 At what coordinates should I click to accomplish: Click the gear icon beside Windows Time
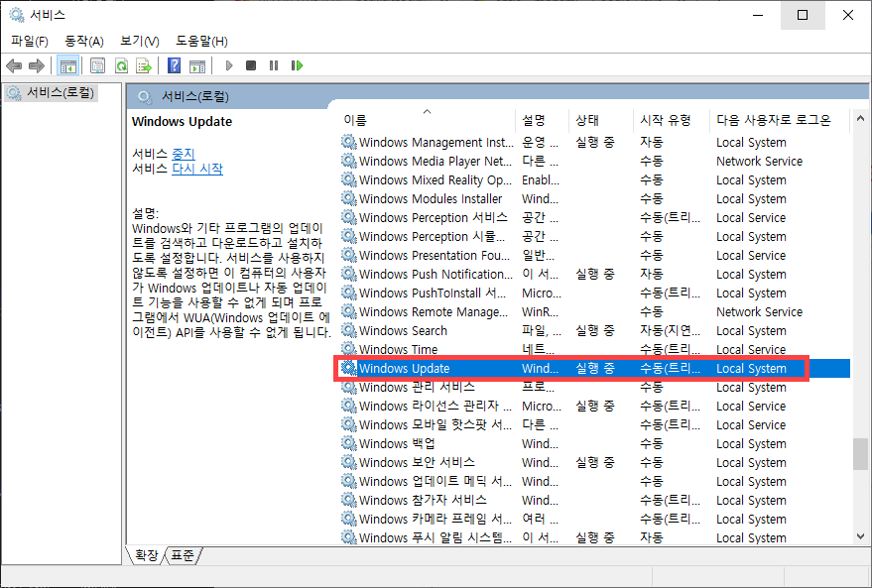coord(348,350)
